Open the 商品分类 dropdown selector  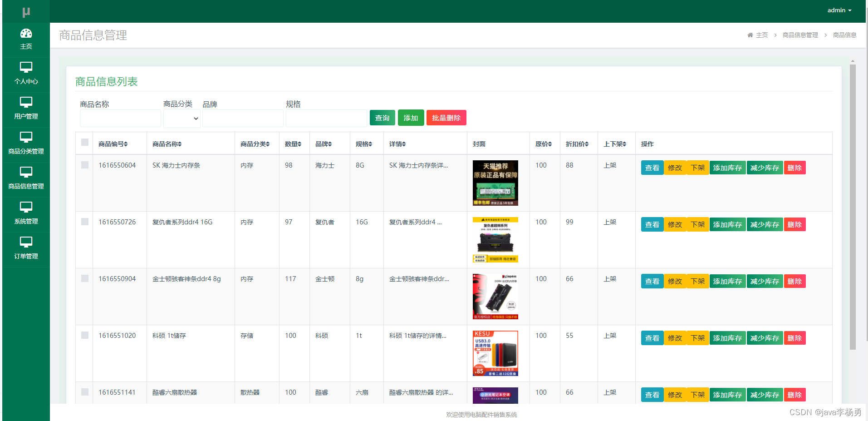(x=181, y=118)
